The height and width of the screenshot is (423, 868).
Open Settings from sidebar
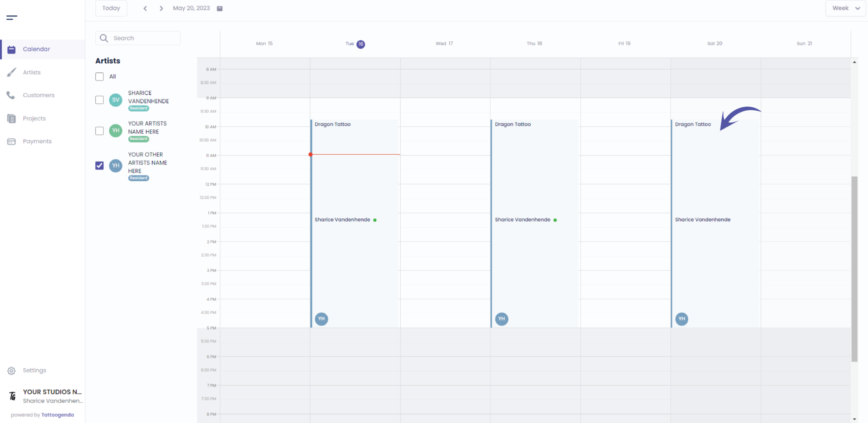[x=34, y=370]
